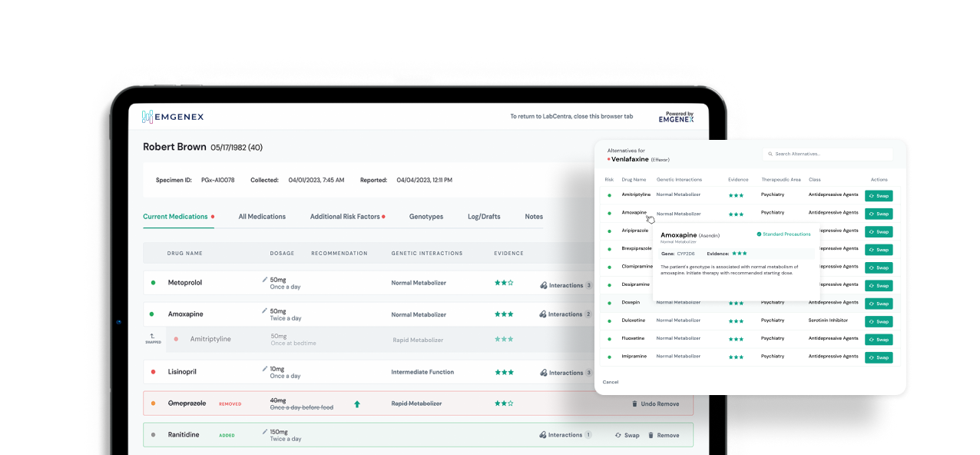
Task: Swap to Amitriptyline in Alternatives panel
Action: point(879,196)
